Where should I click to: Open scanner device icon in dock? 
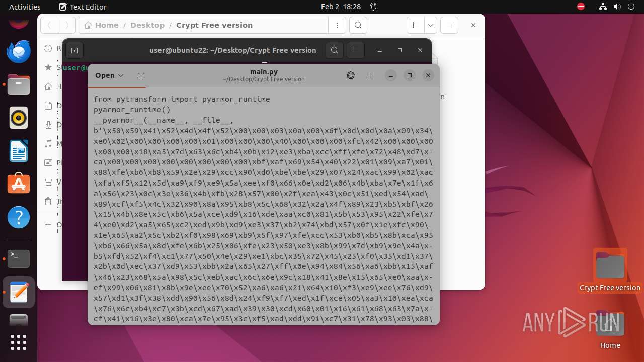pos(19,320)
